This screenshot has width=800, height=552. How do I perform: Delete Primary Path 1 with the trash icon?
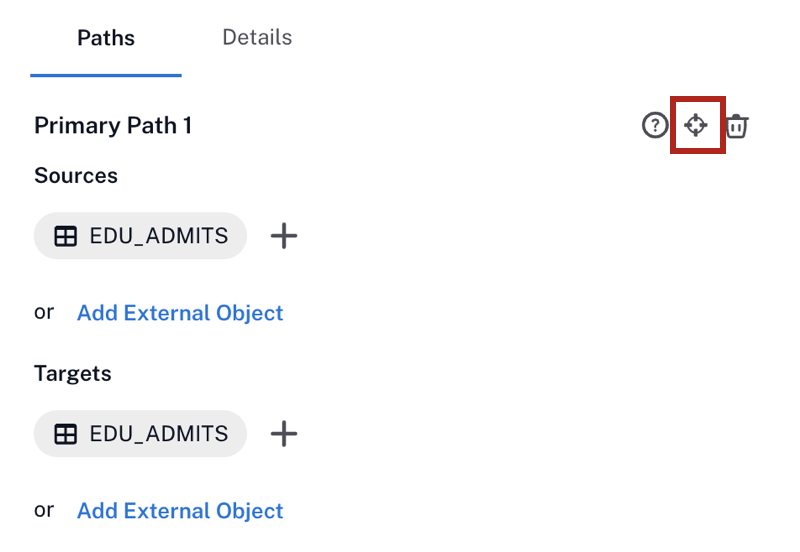pyautogui.click(x=736, y=126)
